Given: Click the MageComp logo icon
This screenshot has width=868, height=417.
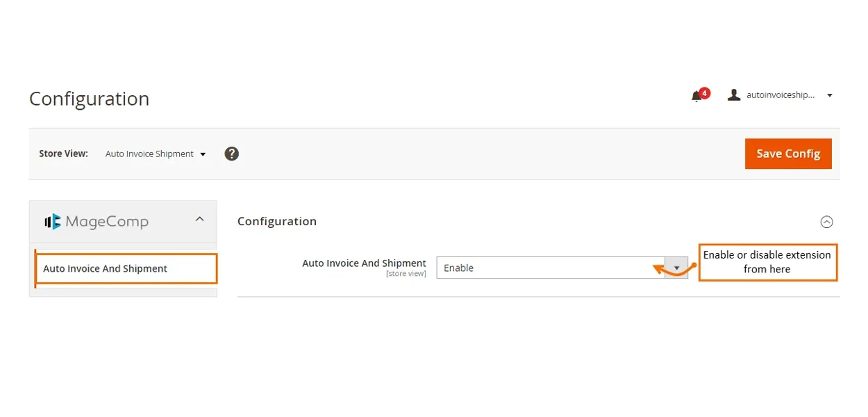Looking at the screenshot, I should coord(53,222).
